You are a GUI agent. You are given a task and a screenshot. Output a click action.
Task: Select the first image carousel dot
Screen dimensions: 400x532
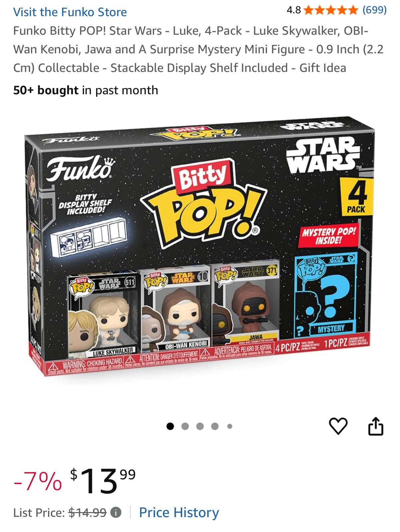click(170, 426)
